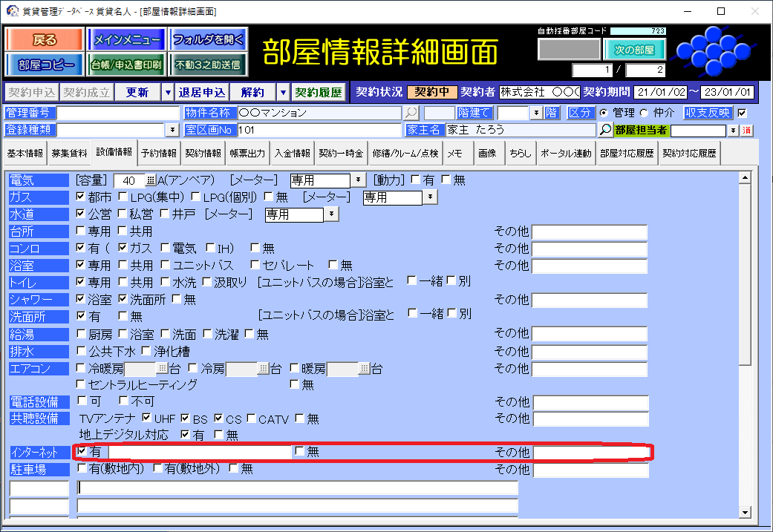Open keypad icon for 冷房 unit count
773x532 pixels.
[263, 369]
